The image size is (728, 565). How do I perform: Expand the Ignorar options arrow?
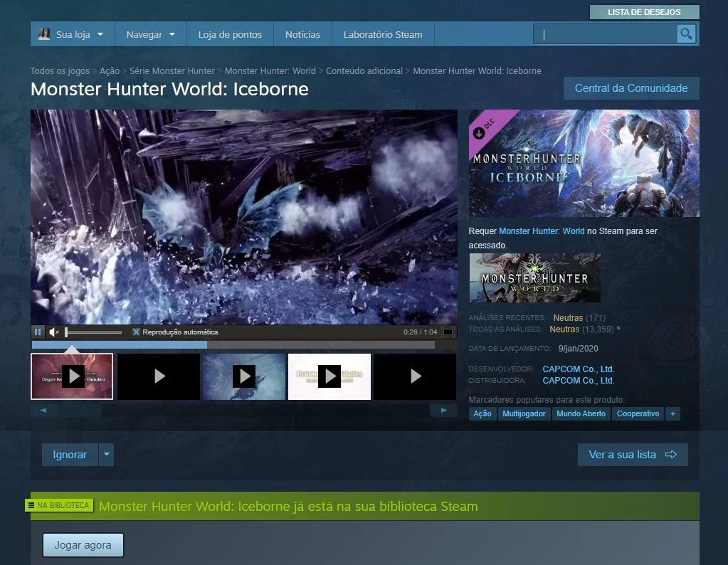(x=106, y=455)
